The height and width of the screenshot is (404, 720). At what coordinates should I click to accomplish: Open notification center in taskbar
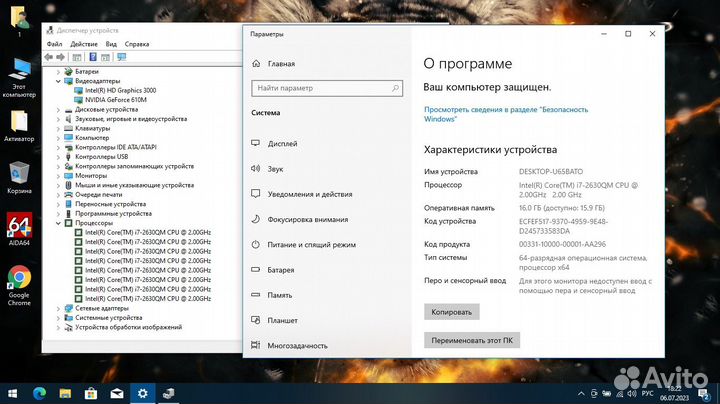point(703,393)
